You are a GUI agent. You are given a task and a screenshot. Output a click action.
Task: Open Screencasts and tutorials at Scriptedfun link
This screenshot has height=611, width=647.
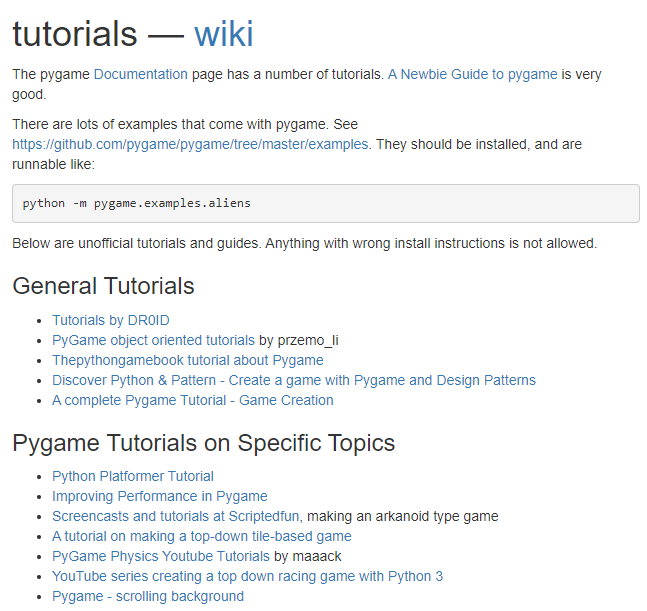(x=175, y=516)
